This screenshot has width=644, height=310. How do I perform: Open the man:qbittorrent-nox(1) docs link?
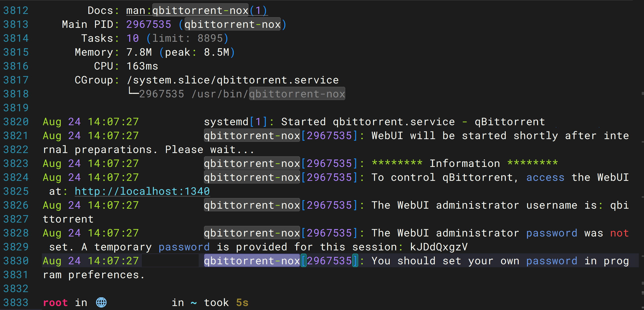pos(197,10)
